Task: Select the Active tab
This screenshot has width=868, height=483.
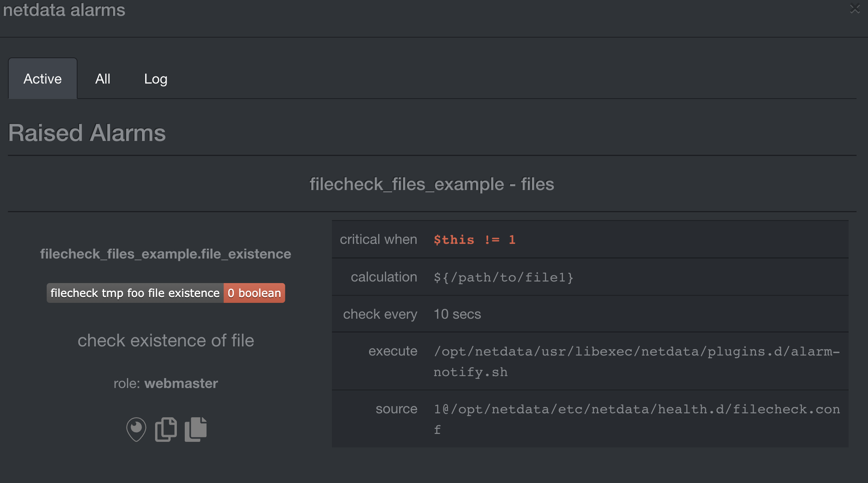Action: pyautogui.click(x=42, y=78)
